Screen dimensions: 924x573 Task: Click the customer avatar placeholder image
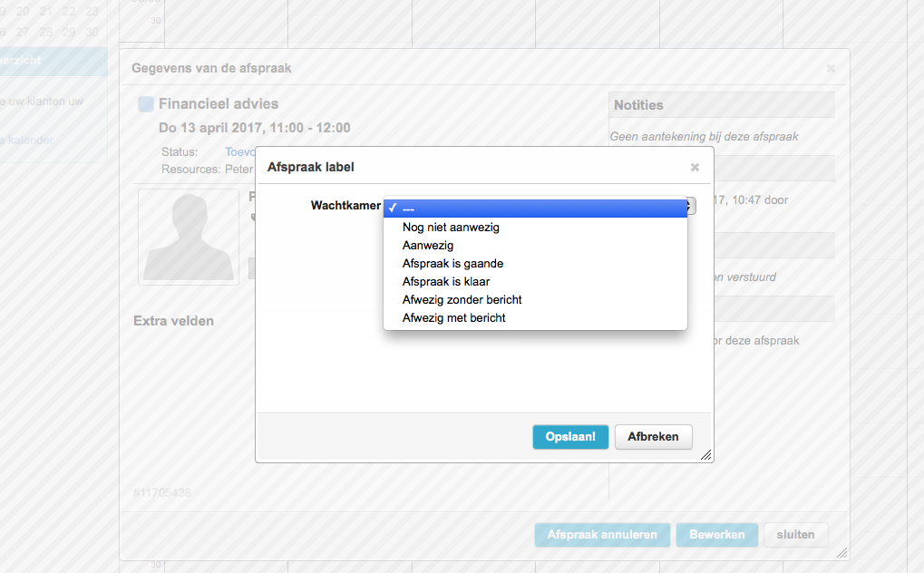point(189,237)
